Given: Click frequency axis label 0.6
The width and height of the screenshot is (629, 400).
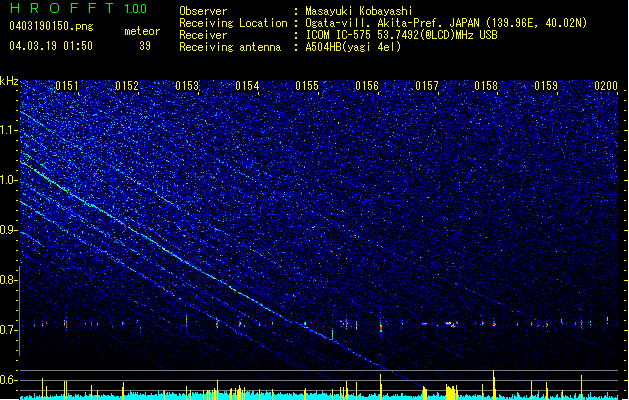Looking at the screenshot, I should [8, 380].
